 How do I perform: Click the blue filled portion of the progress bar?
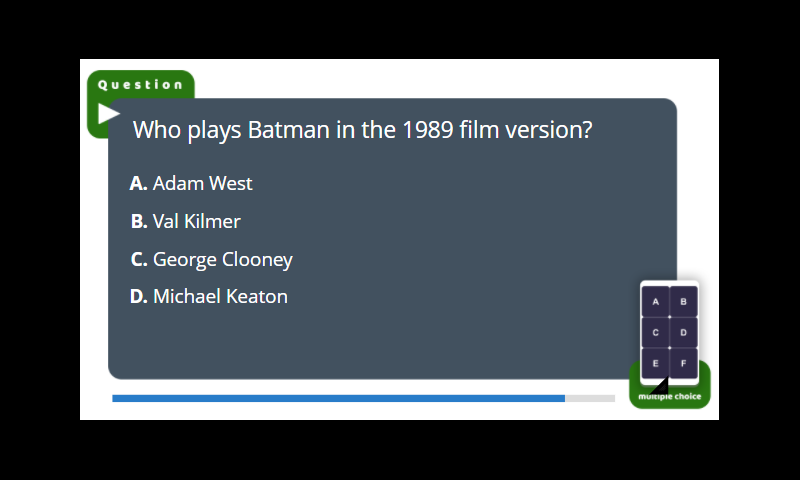338,398
